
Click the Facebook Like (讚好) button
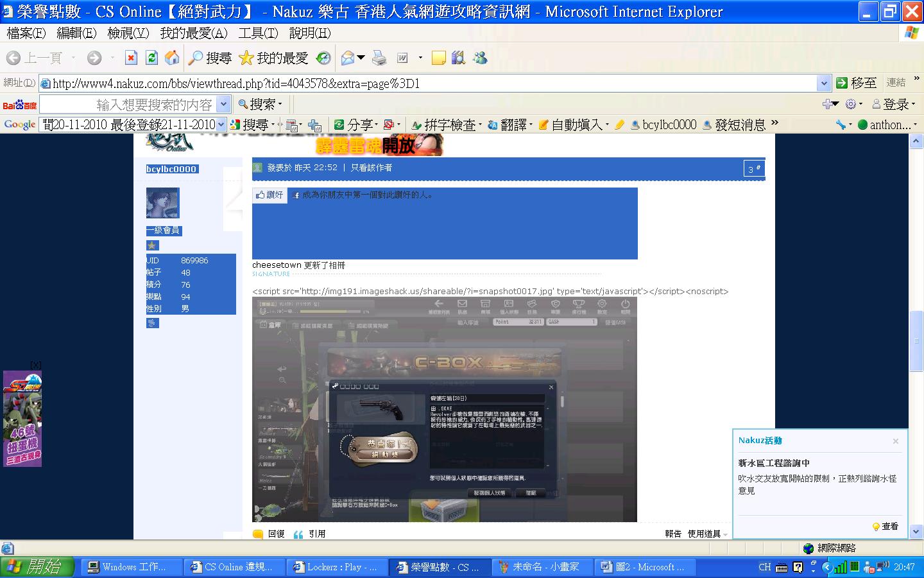click(x=269, y=195)
